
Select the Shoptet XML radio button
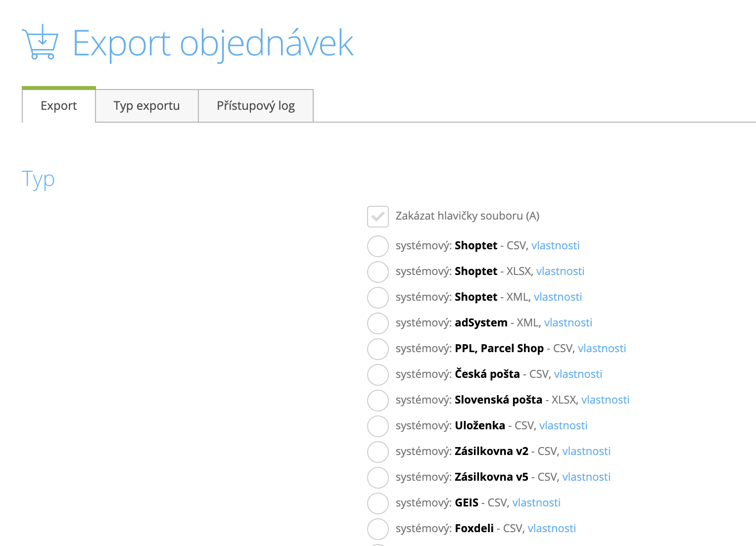[x=378, y=298]
